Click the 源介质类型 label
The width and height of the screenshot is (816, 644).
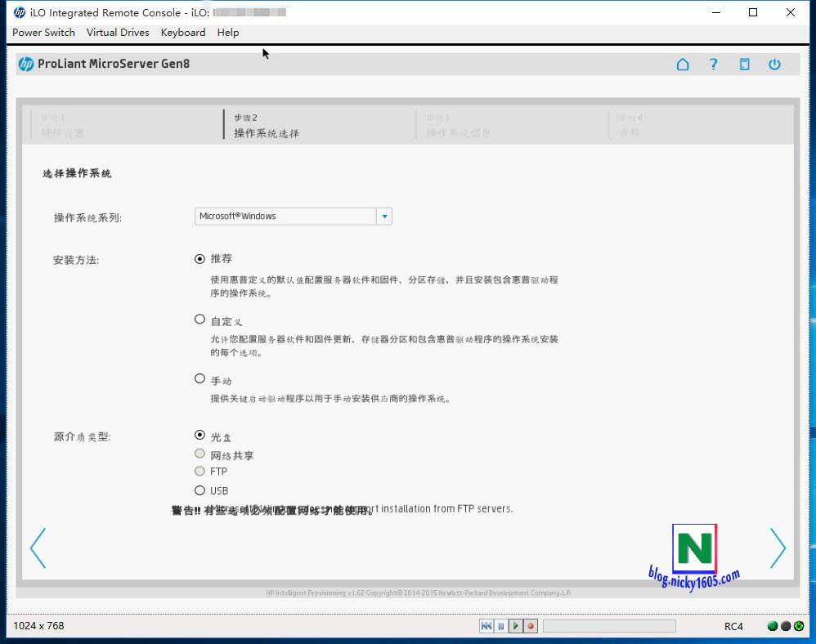83,436
